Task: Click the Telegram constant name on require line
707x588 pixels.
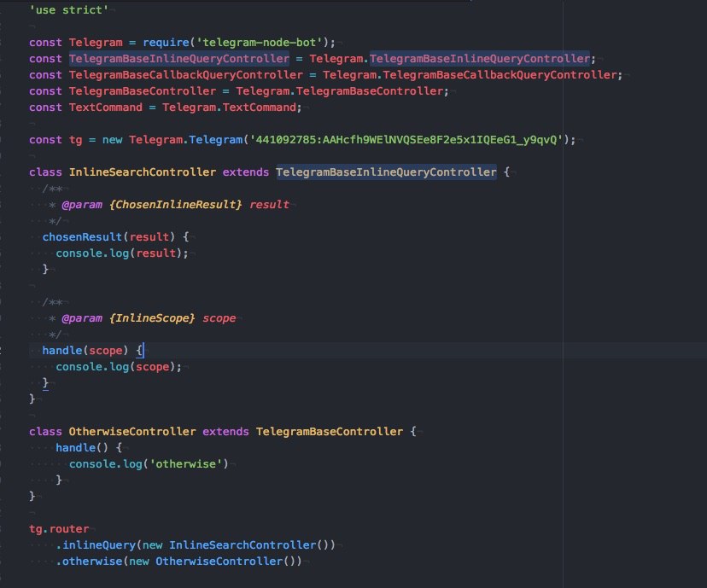Action: point(96,43)
